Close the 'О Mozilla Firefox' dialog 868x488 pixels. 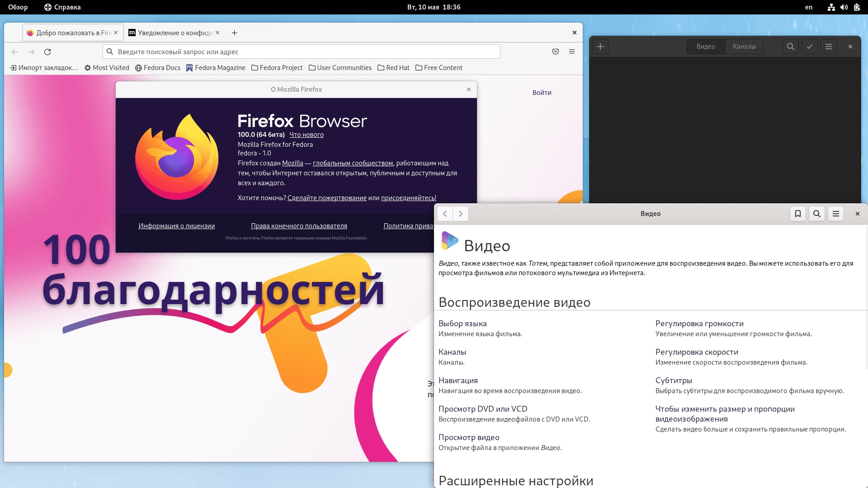coord(469,89)
